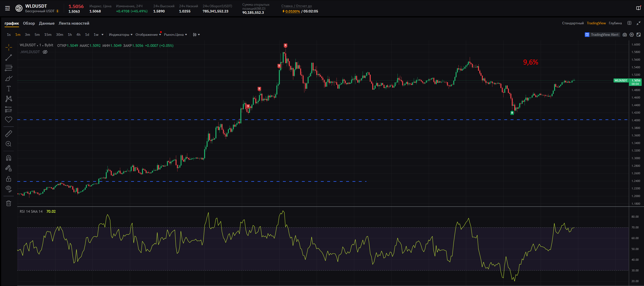Screen dimensions: 644x286
Task: Switch chart view to Глубина
Action: (x=615, y=23)
